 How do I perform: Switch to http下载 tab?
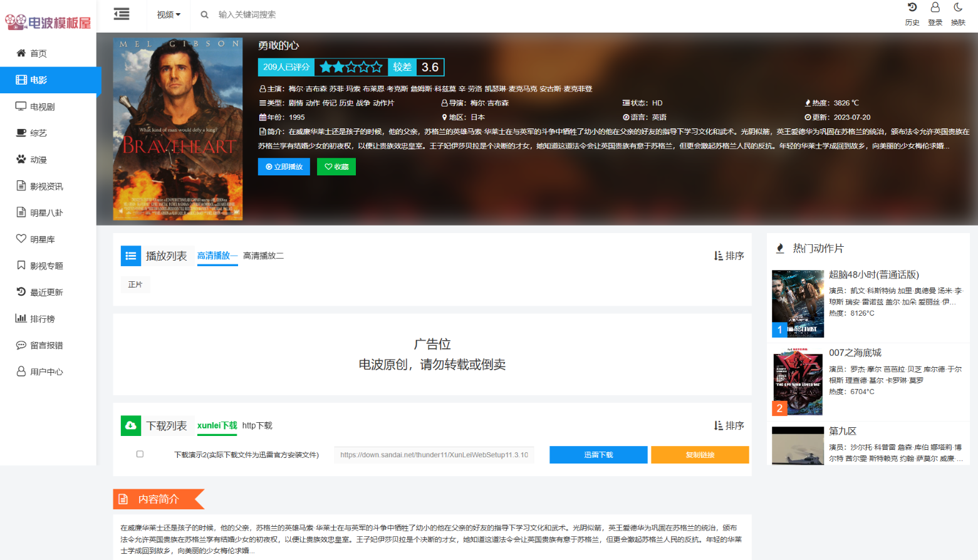257,425
